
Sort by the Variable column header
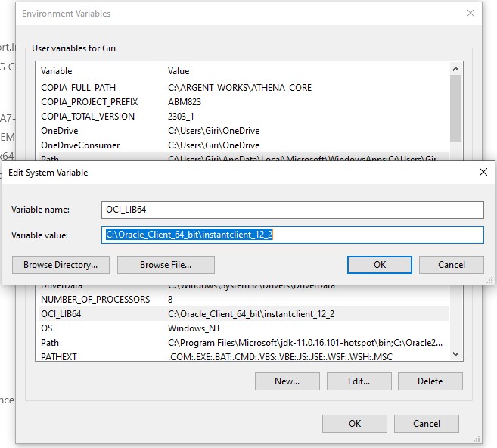[x=100, y=71]
